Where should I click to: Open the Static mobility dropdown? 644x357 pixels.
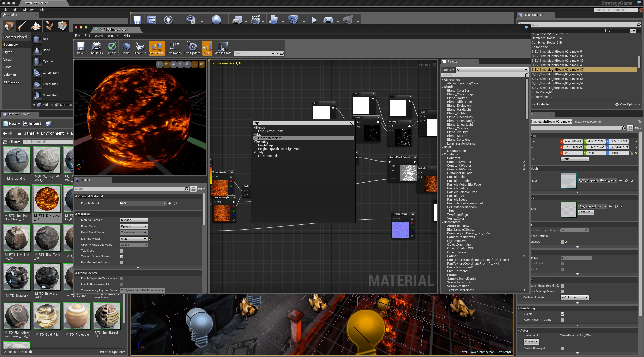574,159
